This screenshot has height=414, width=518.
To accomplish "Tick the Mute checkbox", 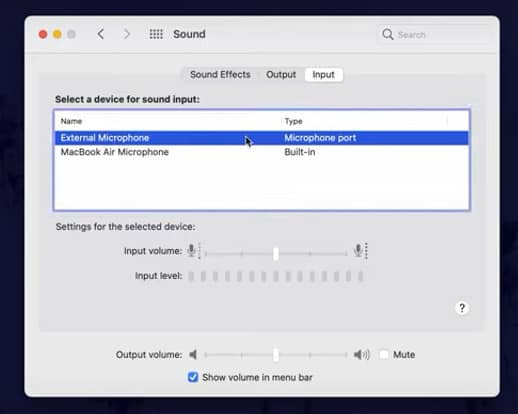I will (x=384, y=354).
